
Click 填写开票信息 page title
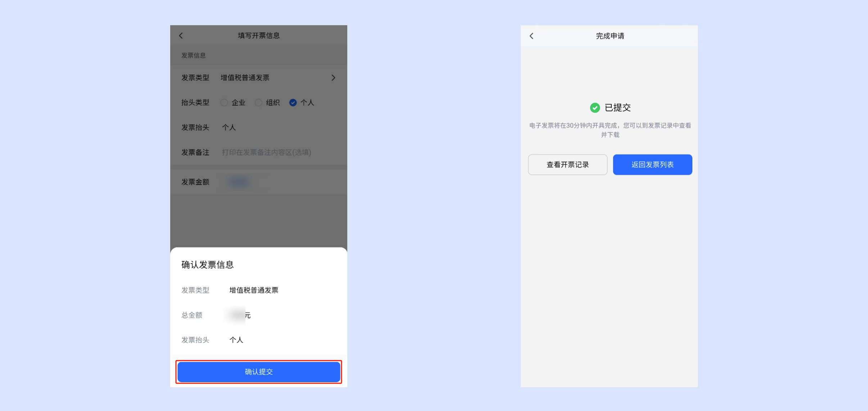coord(259,36)
